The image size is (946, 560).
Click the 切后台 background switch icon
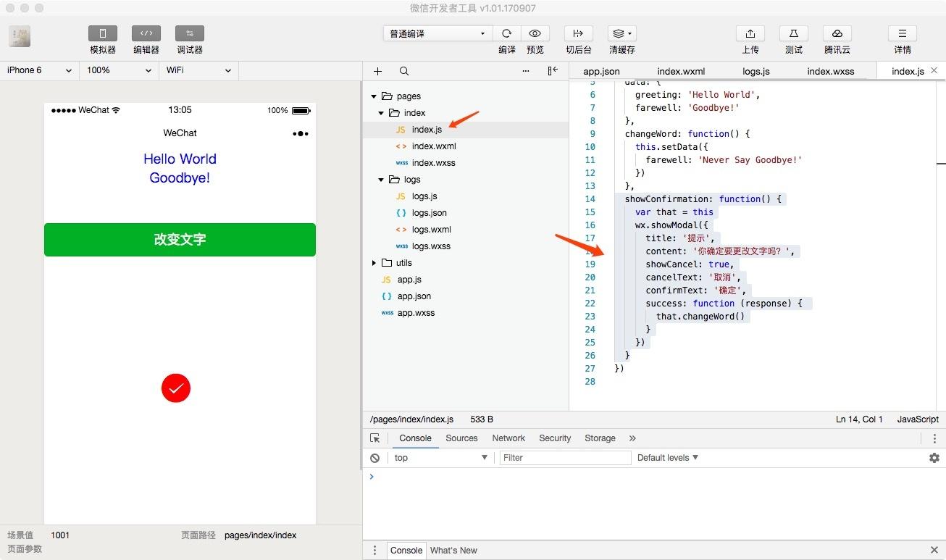[579, 34]
